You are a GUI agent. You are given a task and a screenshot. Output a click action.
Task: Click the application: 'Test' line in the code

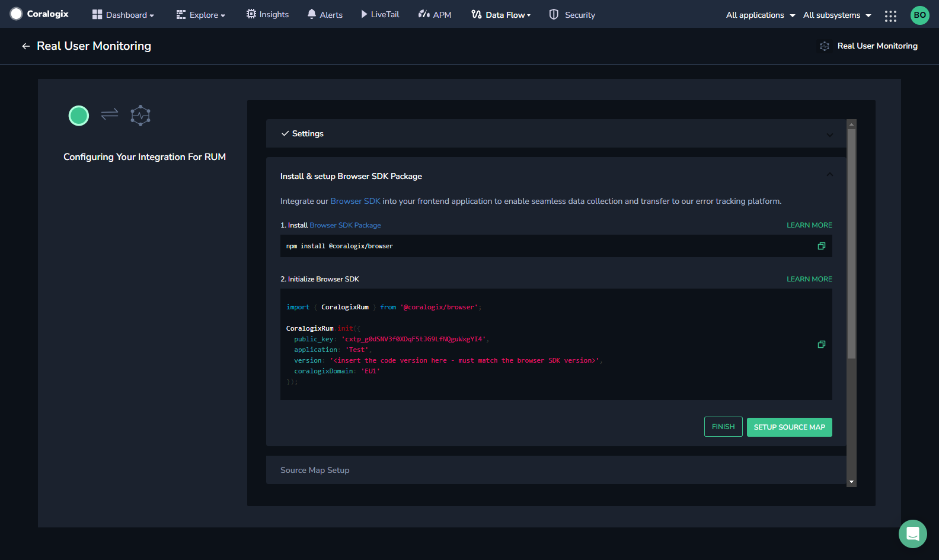(x=332, y=350)
